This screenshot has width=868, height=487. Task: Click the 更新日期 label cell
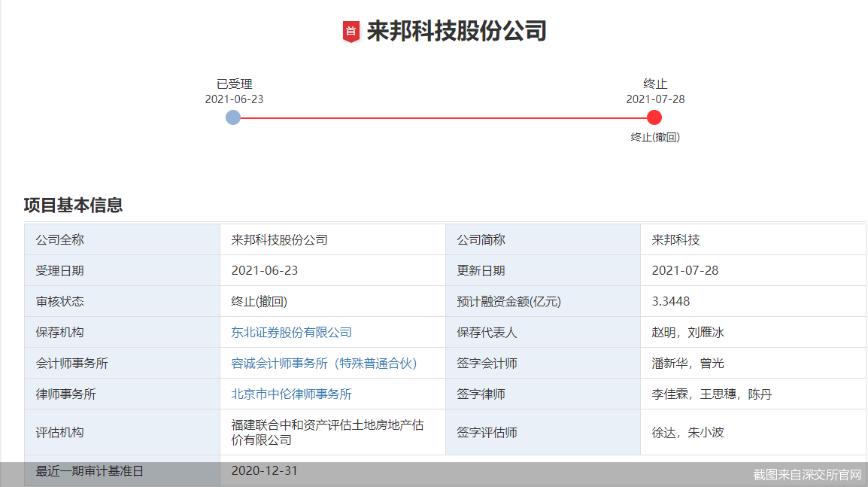point(543,270)
